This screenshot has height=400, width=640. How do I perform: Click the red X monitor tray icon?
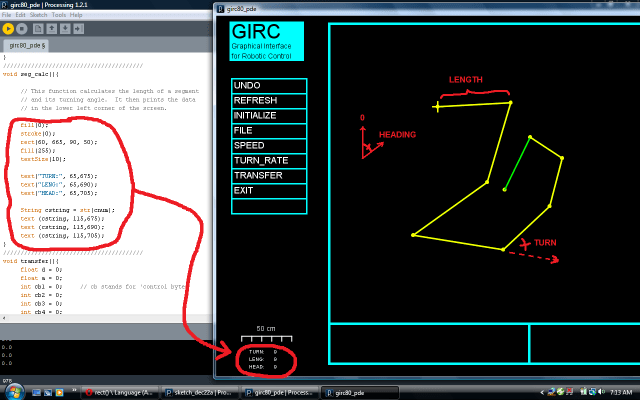click(570, 392)
